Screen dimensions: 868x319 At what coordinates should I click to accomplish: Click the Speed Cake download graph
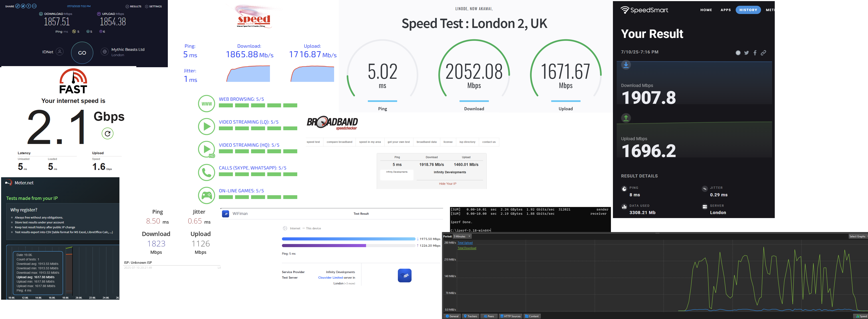(248, 73)
